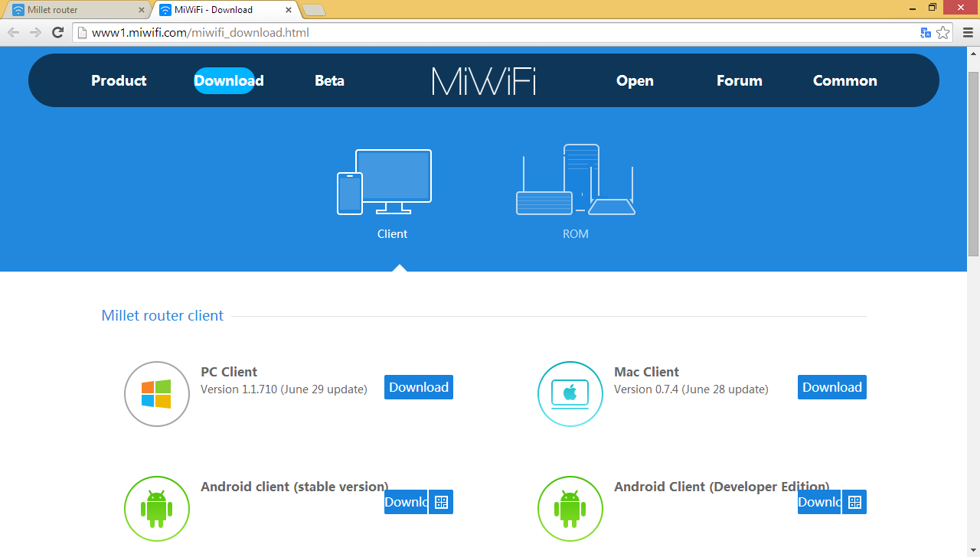Download the PC Client
The image size is (980, 557).
coord(419,387)
